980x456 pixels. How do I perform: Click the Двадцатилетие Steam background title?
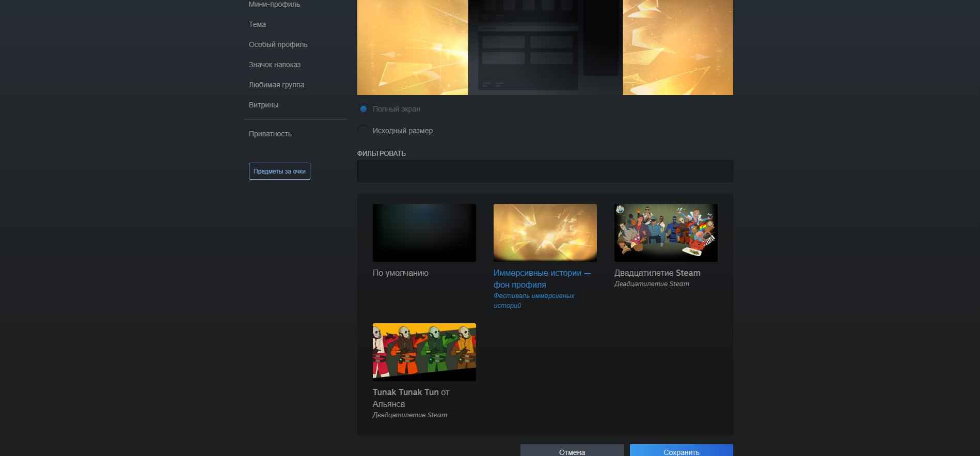657,273
